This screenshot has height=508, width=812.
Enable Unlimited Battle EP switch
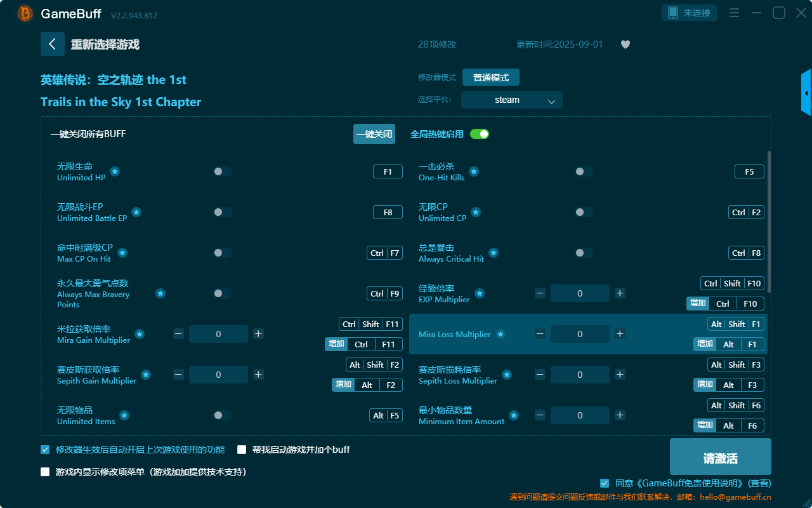[223, 212]
